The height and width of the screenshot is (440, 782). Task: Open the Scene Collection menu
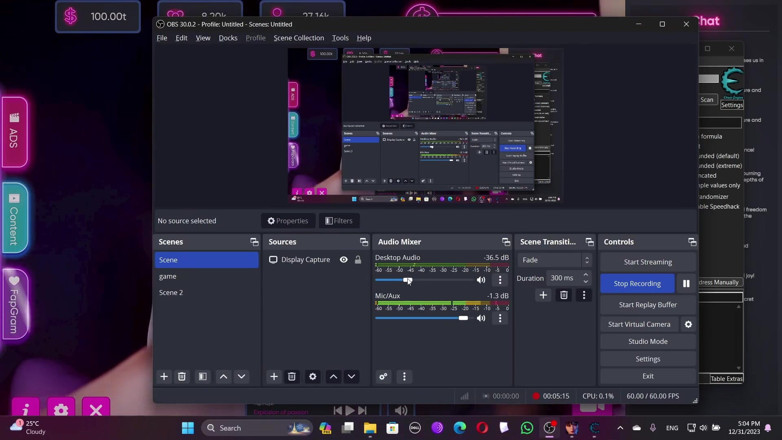(299, 38)
